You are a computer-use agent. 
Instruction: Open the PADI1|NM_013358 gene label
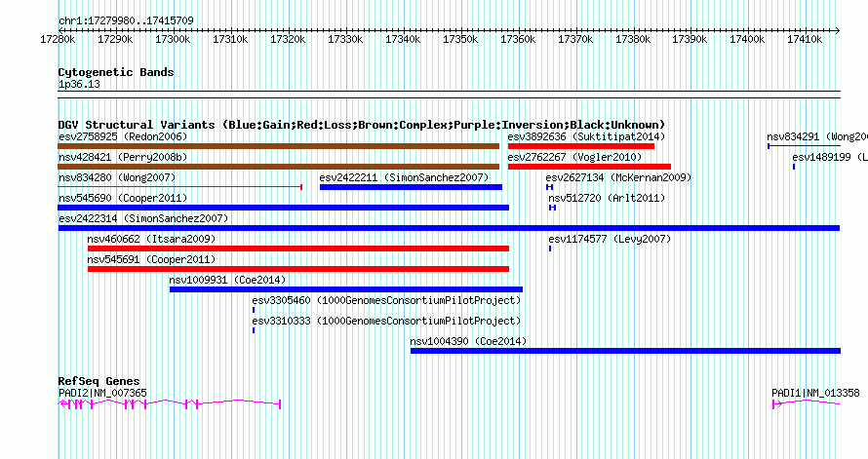[x=815, y=393]
